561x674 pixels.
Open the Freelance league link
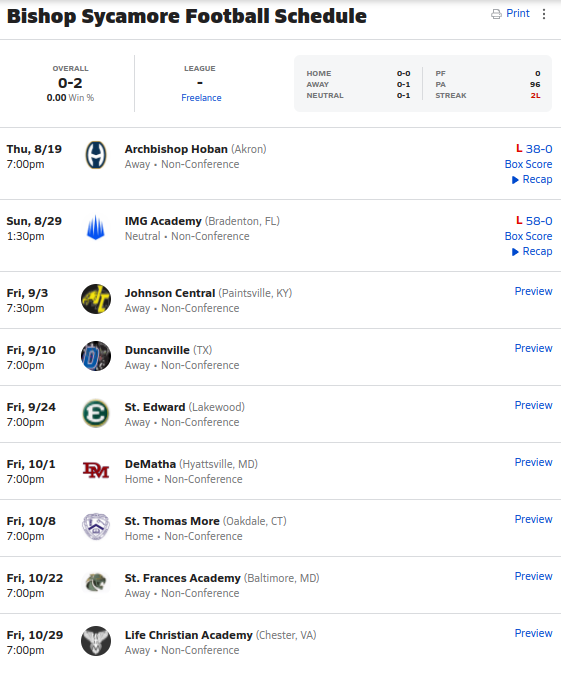tap(201, 98)
